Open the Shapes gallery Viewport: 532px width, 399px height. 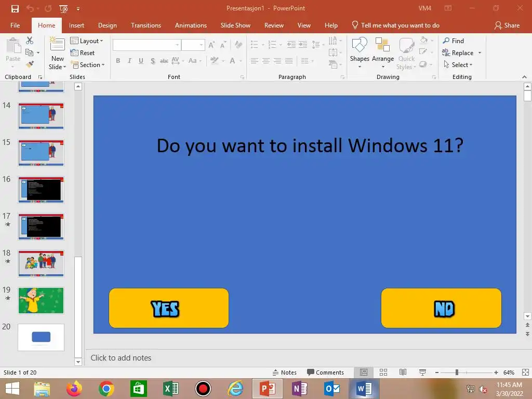[360, 52]
